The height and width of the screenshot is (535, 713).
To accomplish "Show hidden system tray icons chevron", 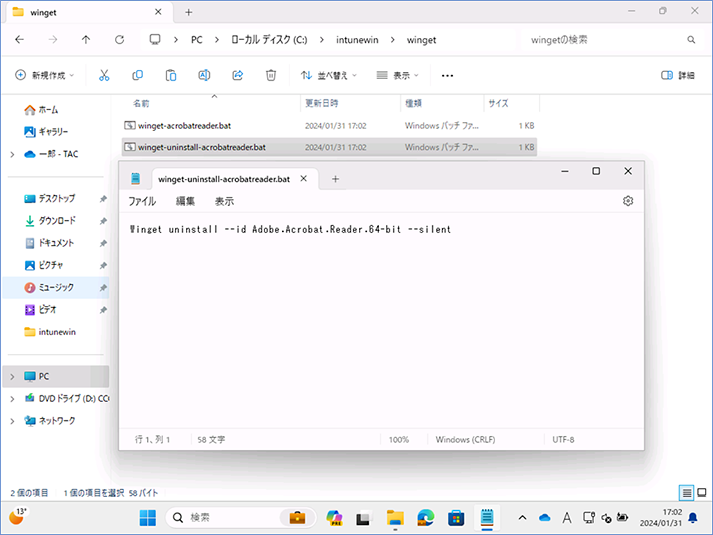I will pyautogui.click(x=522, y=518).
